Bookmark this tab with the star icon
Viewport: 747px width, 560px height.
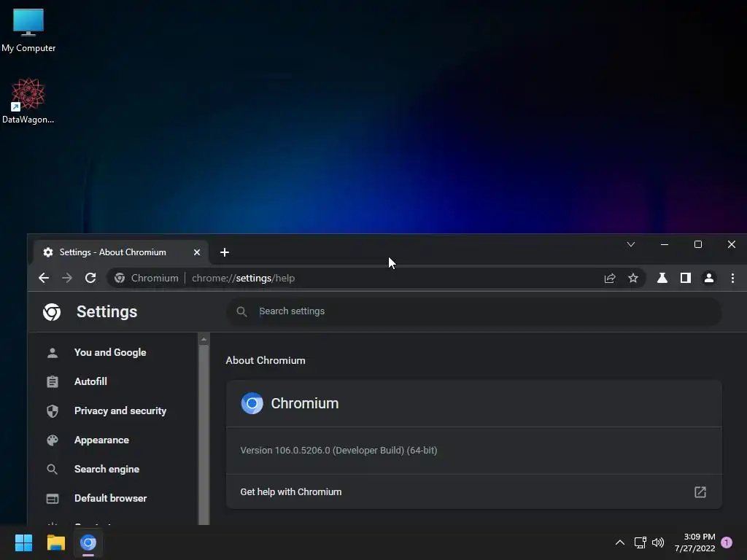point(632,278)
